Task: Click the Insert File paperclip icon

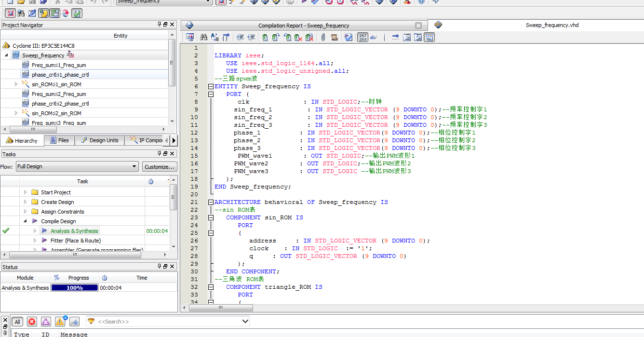Action: pyautogui.click(x=323, y=37)
